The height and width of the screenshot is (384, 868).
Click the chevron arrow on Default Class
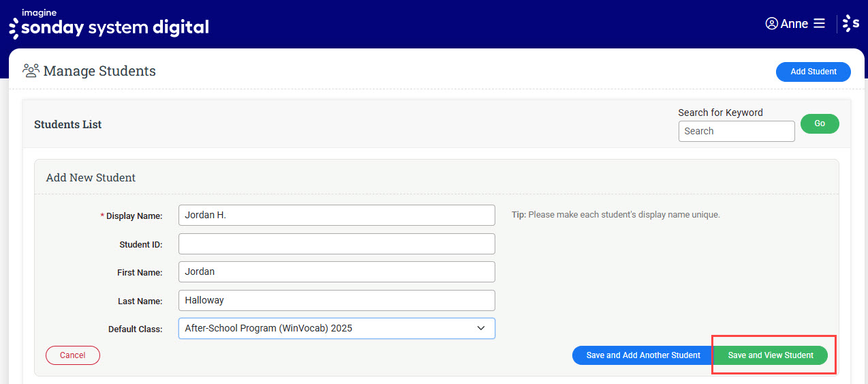click(481, 328)
